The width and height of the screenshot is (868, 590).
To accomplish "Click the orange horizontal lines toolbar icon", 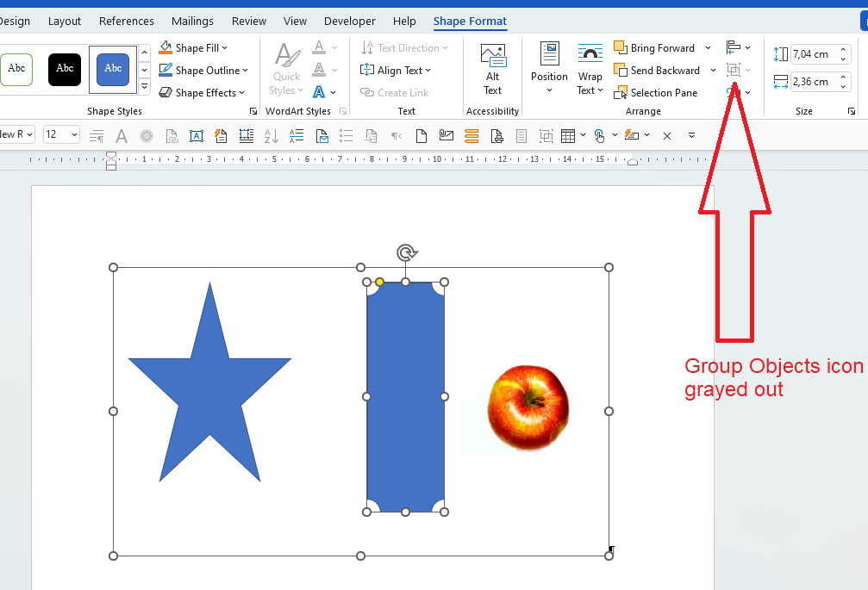I will click(471, 135).
